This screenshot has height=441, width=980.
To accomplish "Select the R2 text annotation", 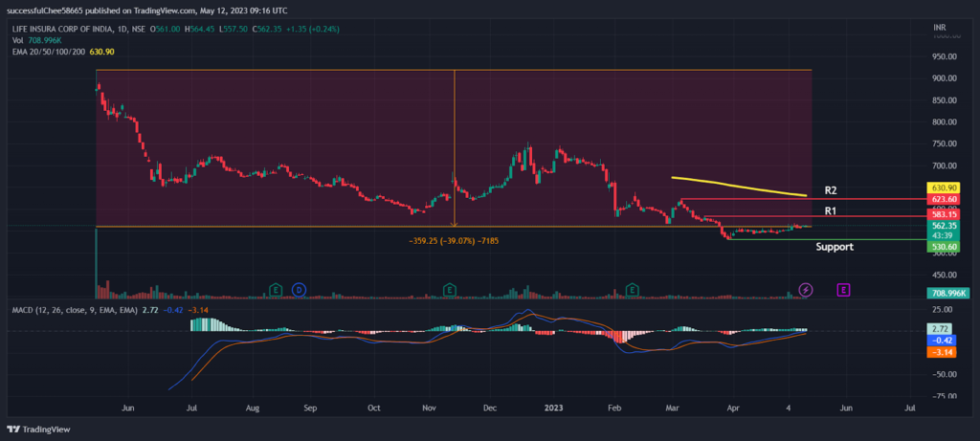I will 831,190.
